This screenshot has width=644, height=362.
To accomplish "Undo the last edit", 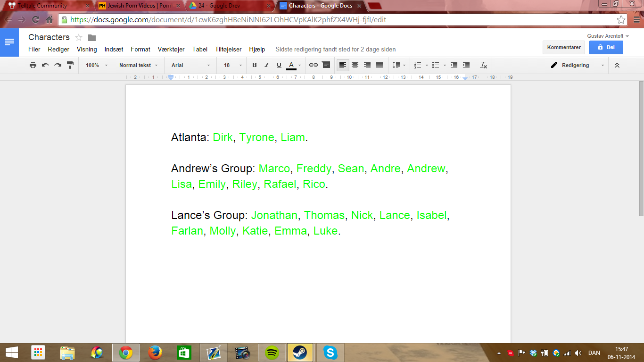I will pos(45,65).
